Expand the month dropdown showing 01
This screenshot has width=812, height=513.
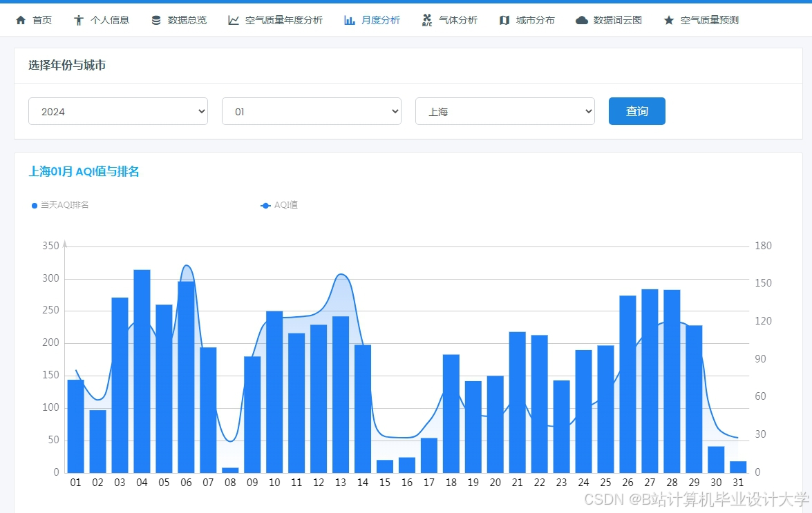[x=311, y=110]
